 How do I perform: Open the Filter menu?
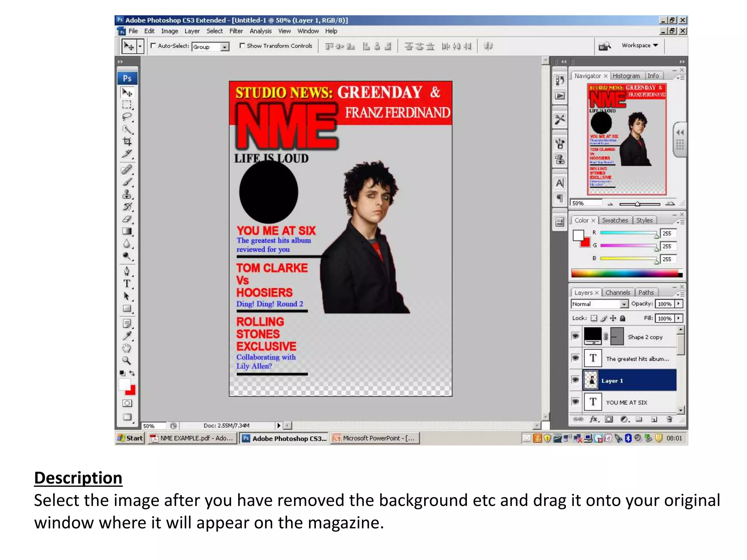[236, 31]
